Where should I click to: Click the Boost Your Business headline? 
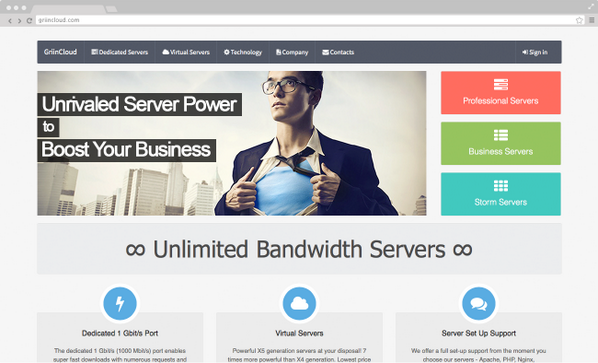point(127,149)
